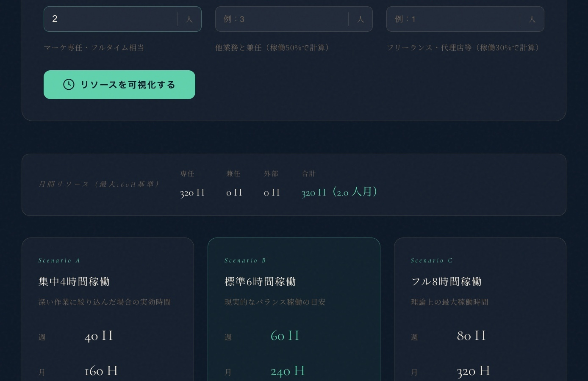Click the 320 H (2.0 人月) total value
The image size is (588, 381).
339,192
